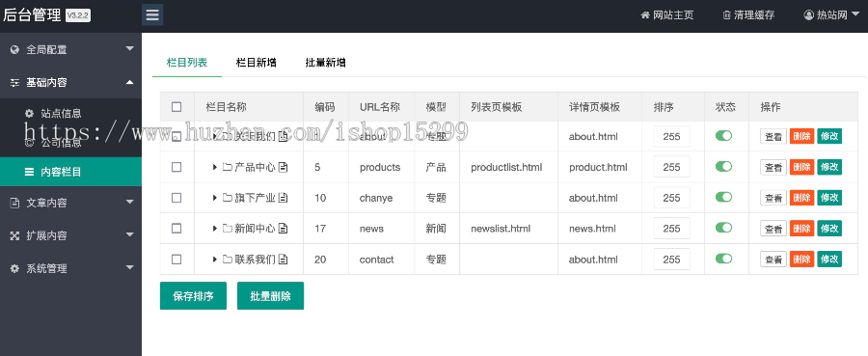
Task: Switch to the 批量新增 tab
Action: pos(326,63)
